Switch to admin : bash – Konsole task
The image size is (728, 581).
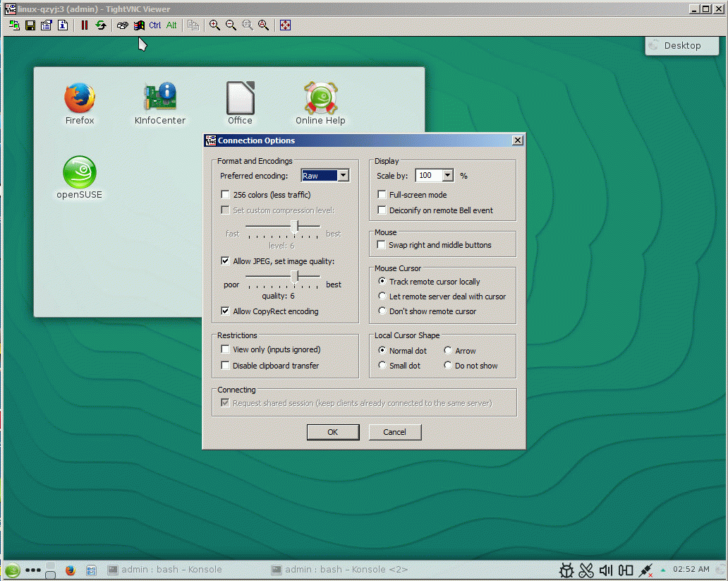click(165, 570)
